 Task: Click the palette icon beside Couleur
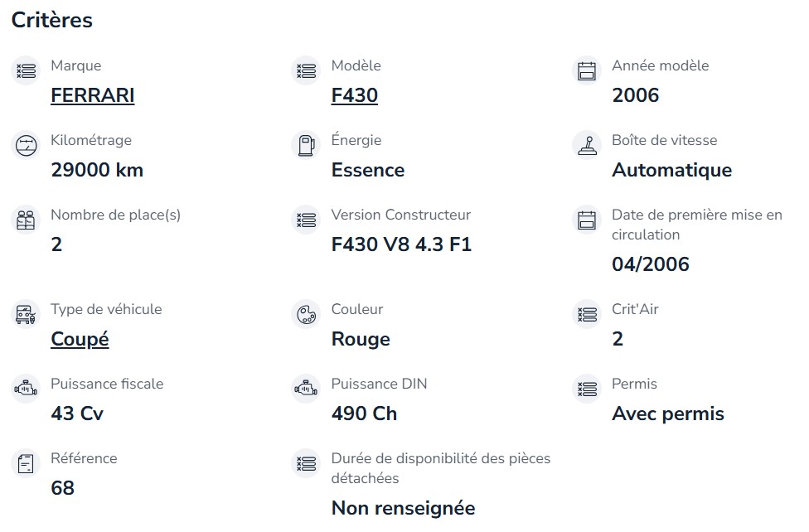point(307,314)
